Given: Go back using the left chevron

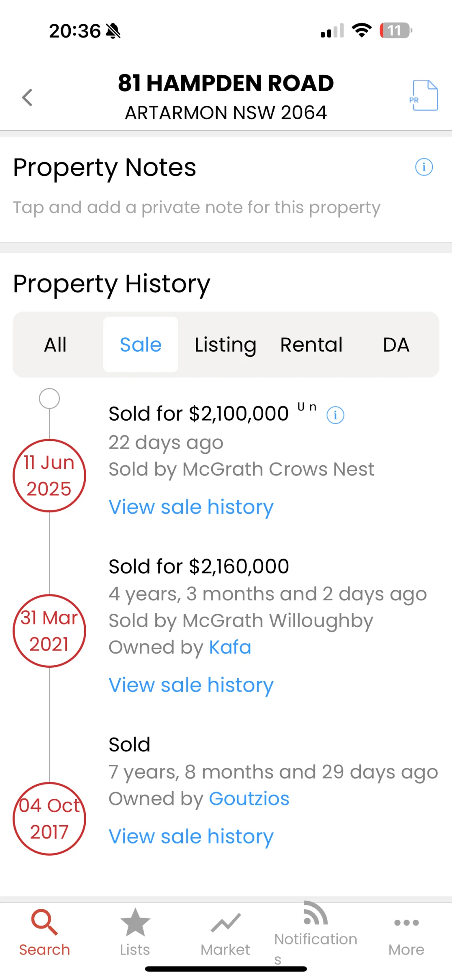Looking at the screenshot, I should 27,98.
